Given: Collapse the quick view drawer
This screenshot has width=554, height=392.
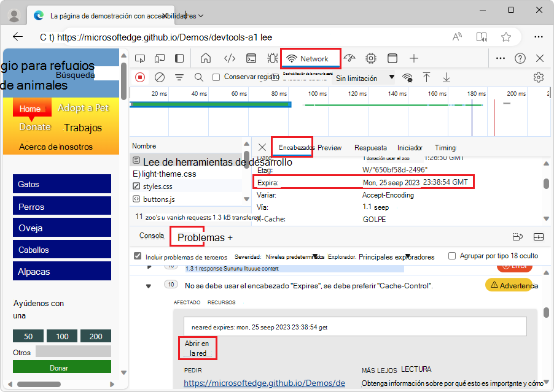Looking at the screenshot, I should [x=539, y=237].
